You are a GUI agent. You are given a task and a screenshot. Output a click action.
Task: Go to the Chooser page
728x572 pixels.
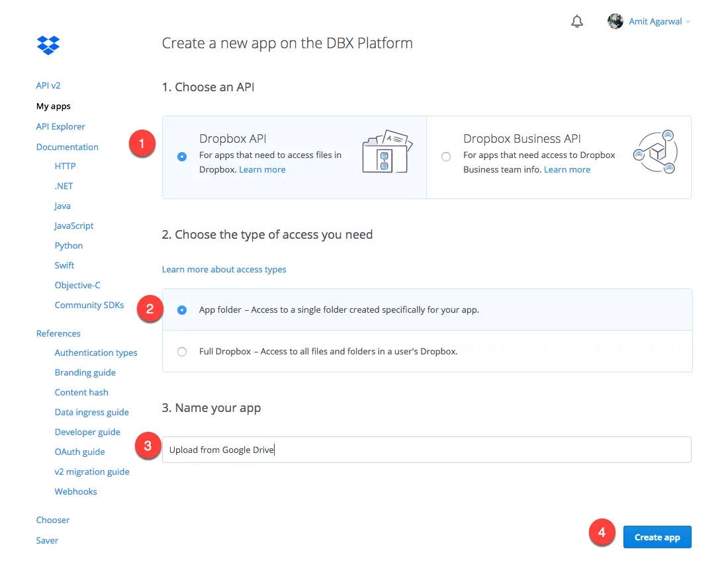point(53,520)
